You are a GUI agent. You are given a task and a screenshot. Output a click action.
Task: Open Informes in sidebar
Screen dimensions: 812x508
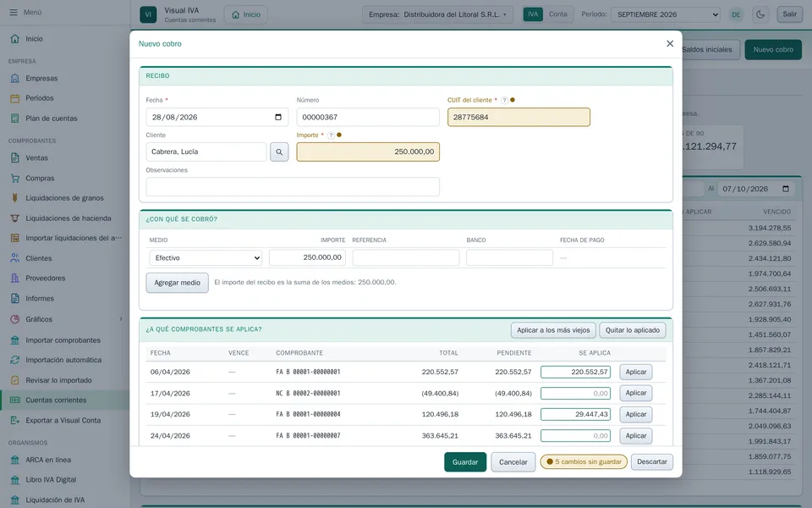(40, 299)
